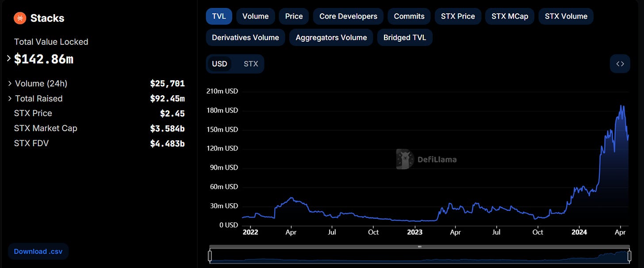Screen dimensions: 644x268
Task: Download the .csv data file
Action: click(x=38, y=251)
